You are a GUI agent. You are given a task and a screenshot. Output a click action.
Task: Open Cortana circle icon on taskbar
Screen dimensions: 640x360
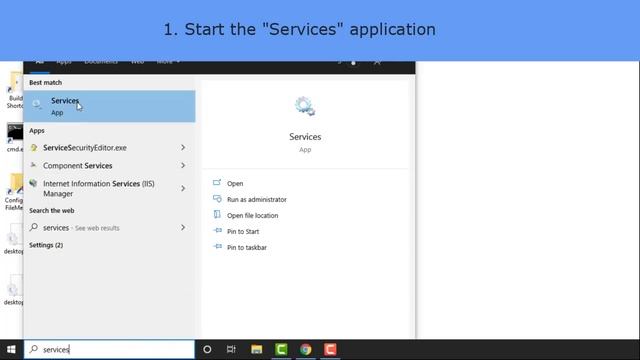click(207, 349)
